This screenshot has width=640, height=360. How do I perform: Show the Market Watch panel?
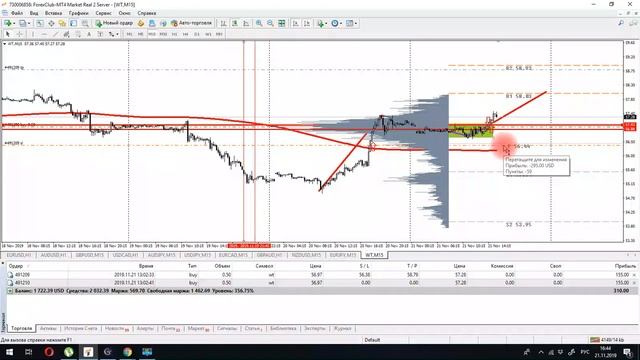[x=40, y=23]
